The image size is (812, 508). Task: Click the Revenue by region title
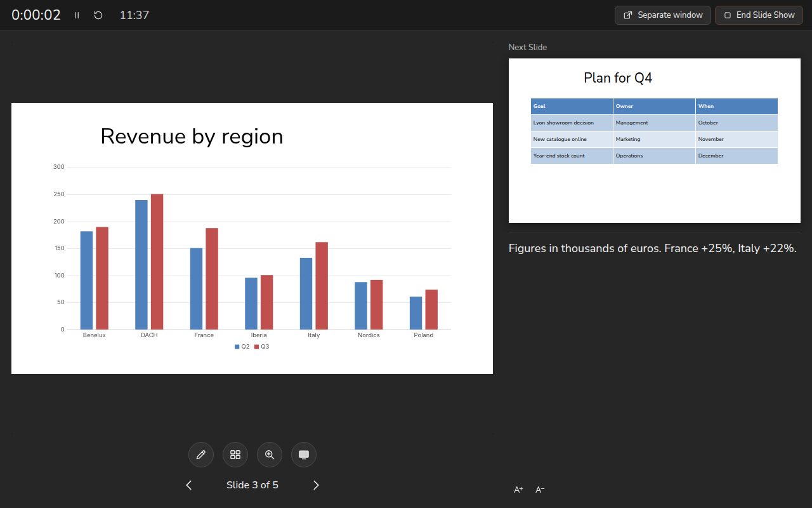point(192,137)
